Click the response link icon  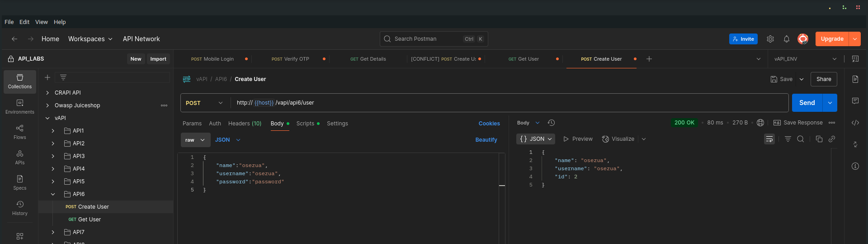[x=832, y=139]
